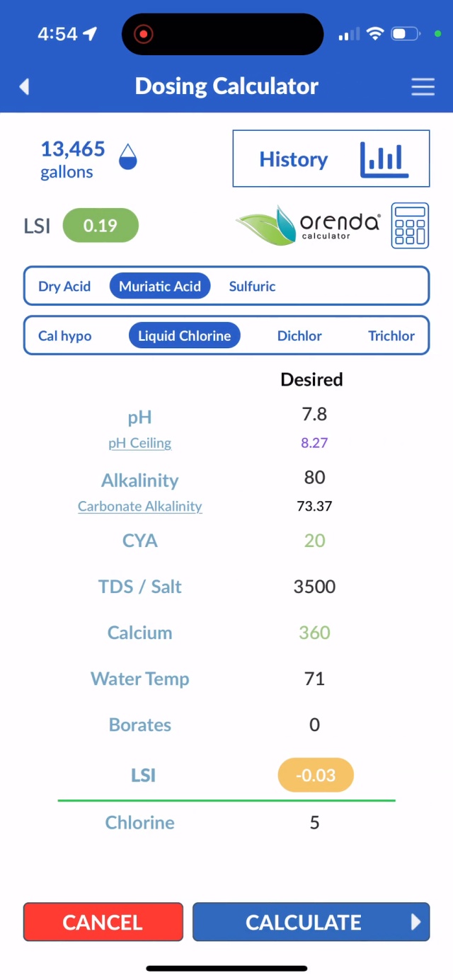
Task: Tap the green LSI 0.19 badge
Action: (x=101, y=226)
